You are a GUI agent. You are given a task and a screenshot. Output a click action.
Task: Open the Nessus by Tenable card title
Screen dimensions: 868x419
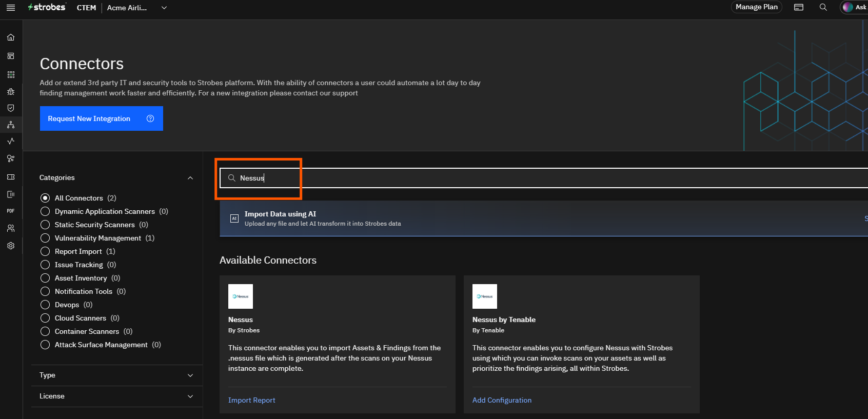[504, 320]
